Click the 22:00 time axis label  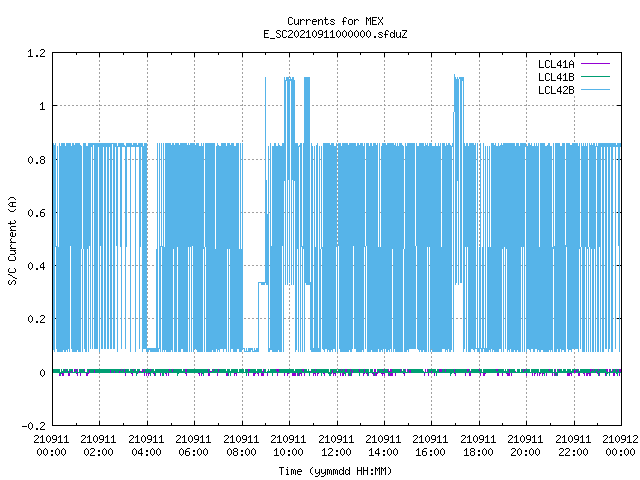click(x=573, y=445)
